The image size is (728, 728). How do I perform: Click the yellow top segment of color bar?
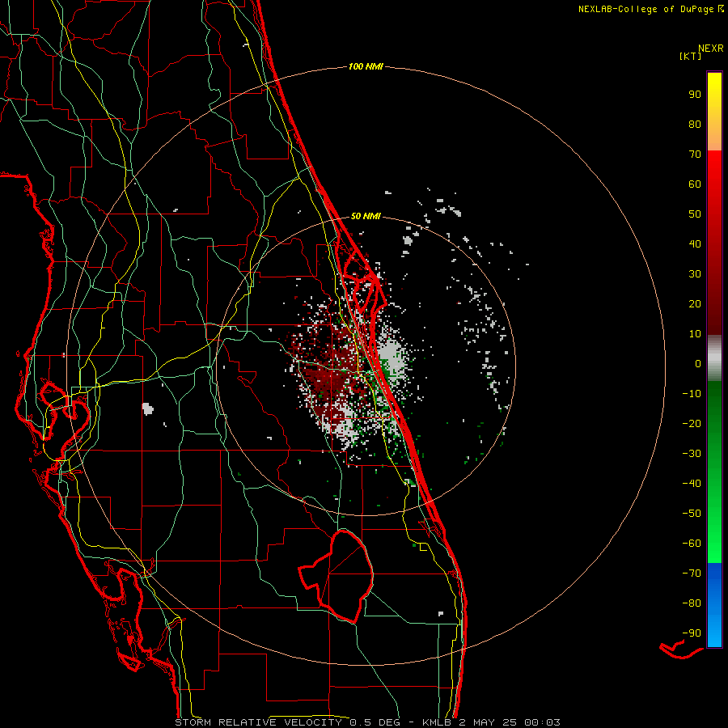(714, 112)
